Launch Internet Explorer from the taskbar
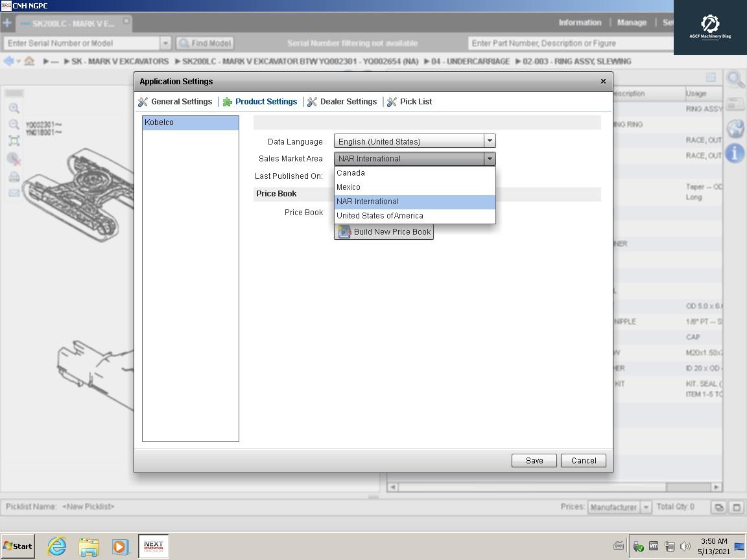 tap(56, 546)
